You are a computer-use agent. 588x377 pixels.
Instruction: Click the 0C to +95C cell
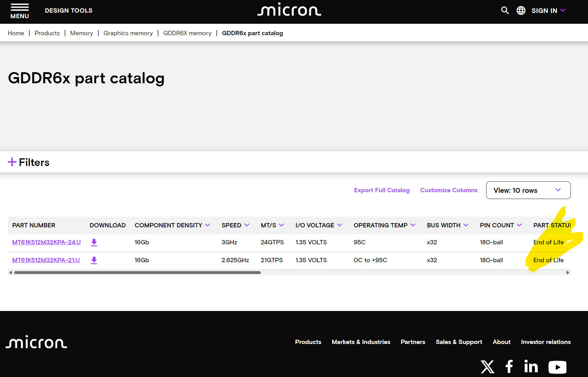(x=370, y=260)
